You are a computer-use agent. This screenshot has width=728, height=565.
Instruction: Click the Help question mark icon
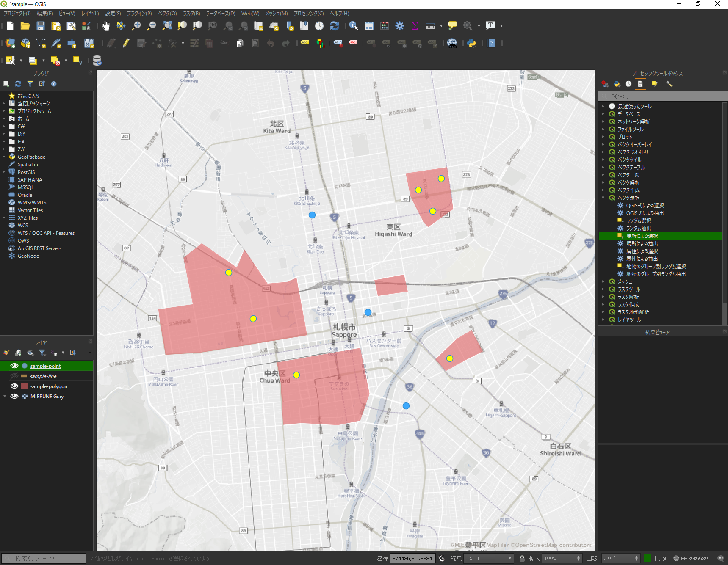coord(492,43)
